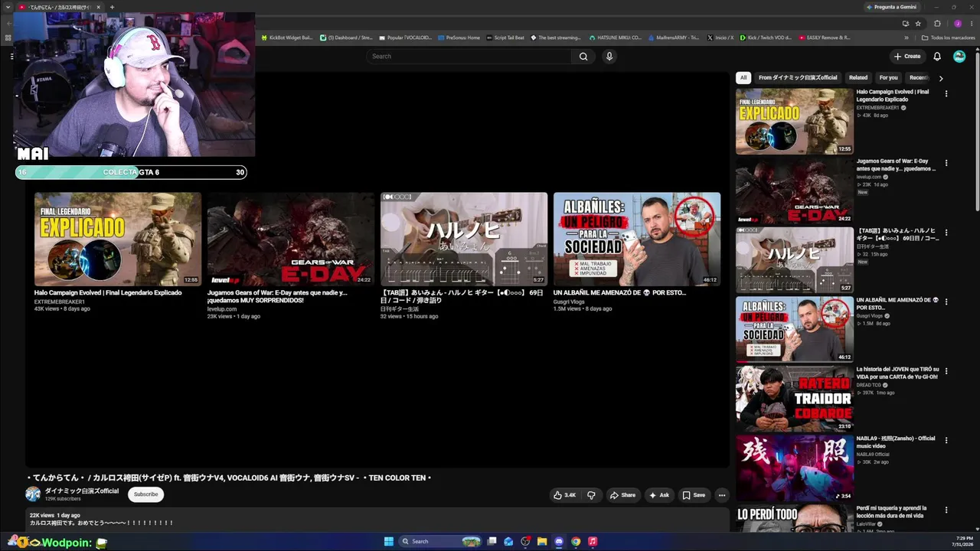Open options for La historia del JOVEN video
980x551 pixels.
pyautogui.click(x=946, y=371)
